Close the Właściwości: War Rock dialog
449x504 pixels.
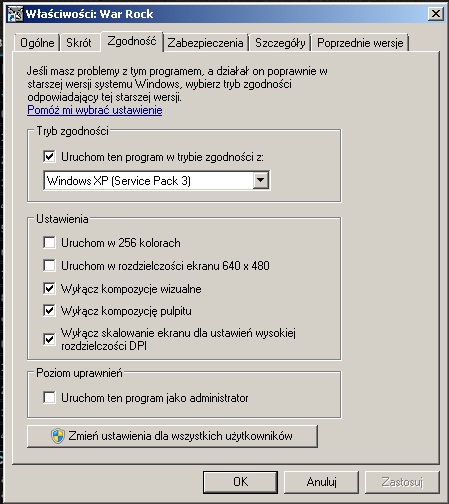[436, 14]
